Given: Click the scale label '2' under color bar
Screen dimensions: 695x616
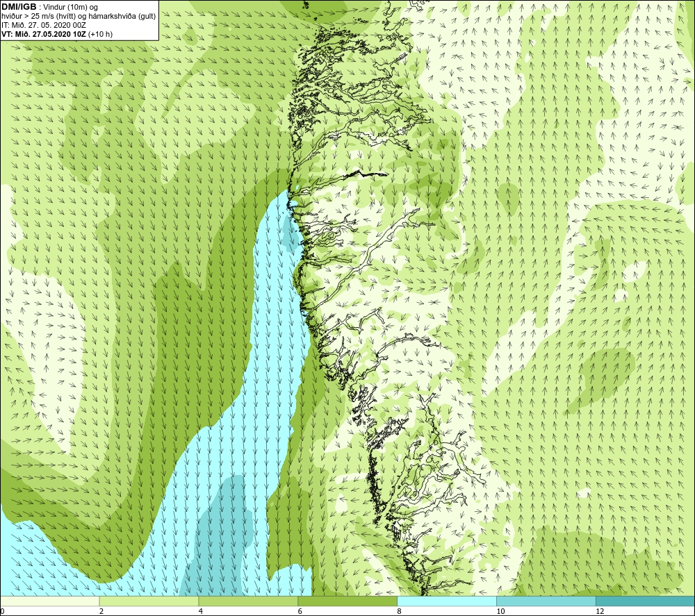Looking at the screenshot, I should pyautogui.click(x=101, y=611).
